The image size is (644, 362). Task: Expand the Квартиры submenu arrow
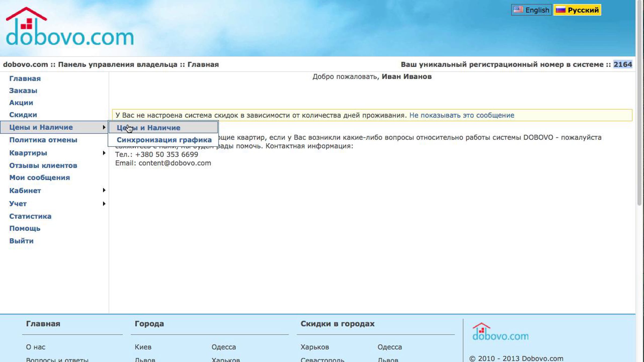104,153
